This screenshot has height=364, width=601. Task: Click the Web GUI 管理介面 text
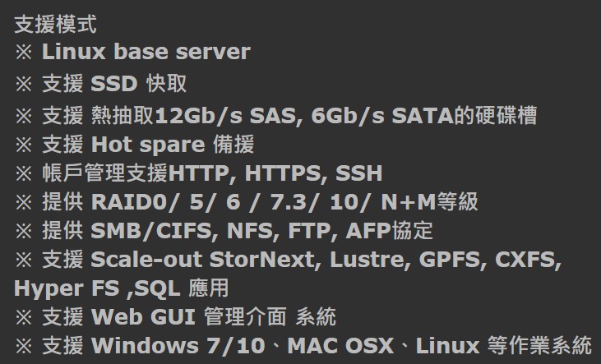tap(188, 317)
